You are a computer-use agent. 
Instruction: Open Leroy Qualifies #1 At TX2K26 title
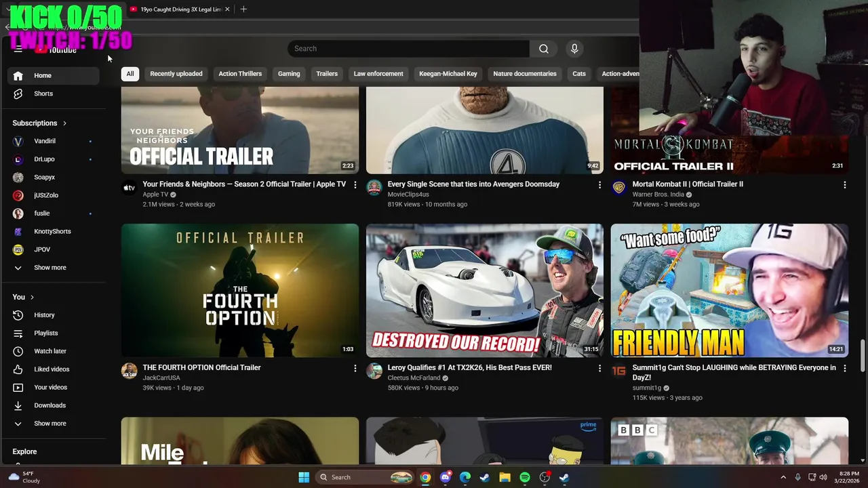click(x=470, y=368)
